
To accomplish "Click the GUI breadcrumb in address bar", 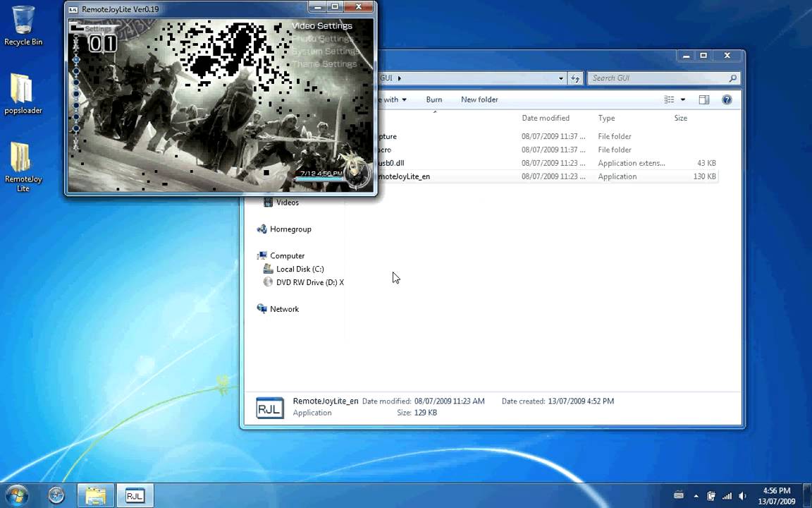I will click(x=386, y=78).
